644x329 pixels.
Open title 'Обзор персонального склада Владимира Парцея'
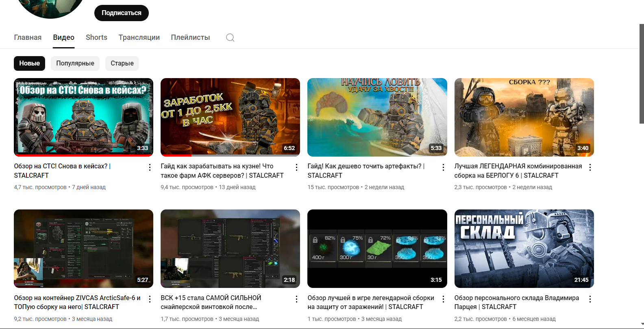tap(517, 302)
